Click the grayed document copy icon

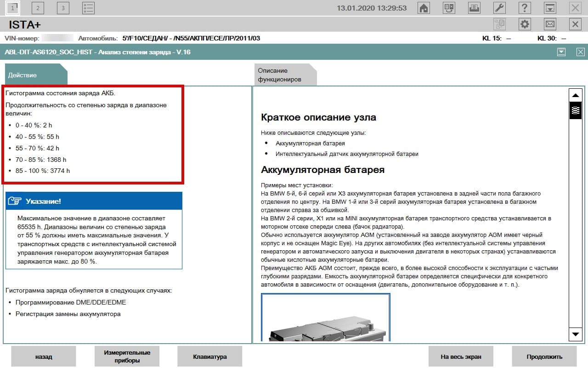[x=499, y=24]
